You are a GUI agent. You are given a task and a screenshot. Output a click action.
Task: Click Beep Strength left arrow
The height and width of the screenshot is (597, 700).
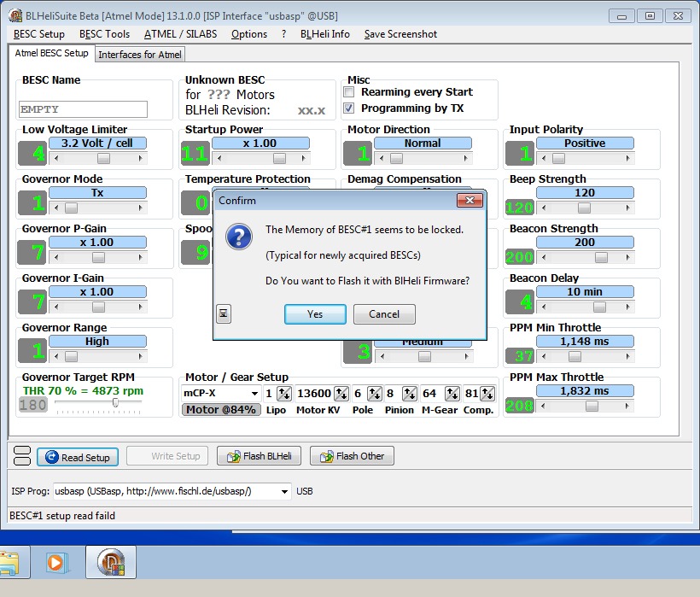coord(544,208)
